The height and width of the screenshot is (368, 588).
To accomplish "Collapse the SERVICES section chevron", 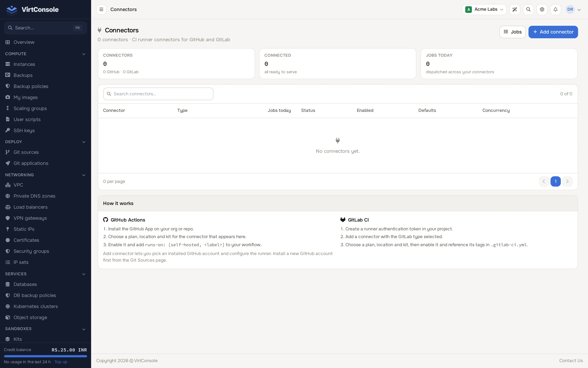I will [x=84, y=274].
